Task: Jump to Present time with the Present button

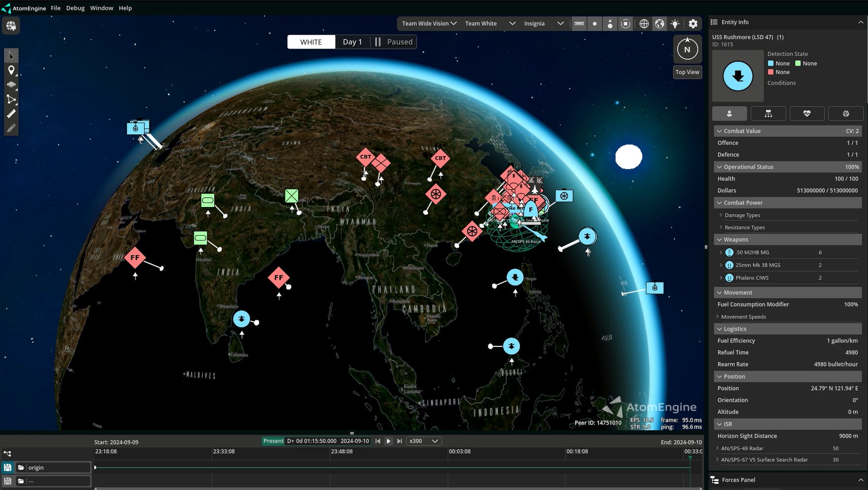Action: coord(273,441)
